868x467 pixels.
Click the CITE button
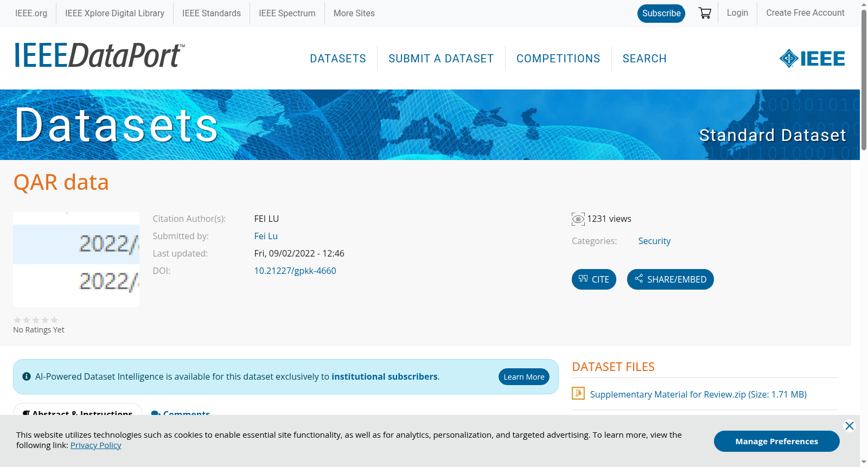(x=594, y=279)
